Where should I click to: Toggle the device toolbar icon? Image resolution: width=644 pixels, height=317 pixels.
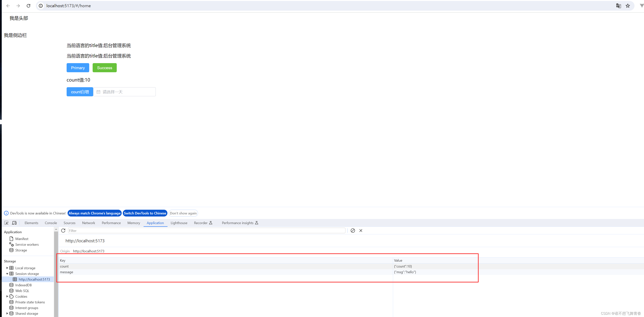(14, 223)
